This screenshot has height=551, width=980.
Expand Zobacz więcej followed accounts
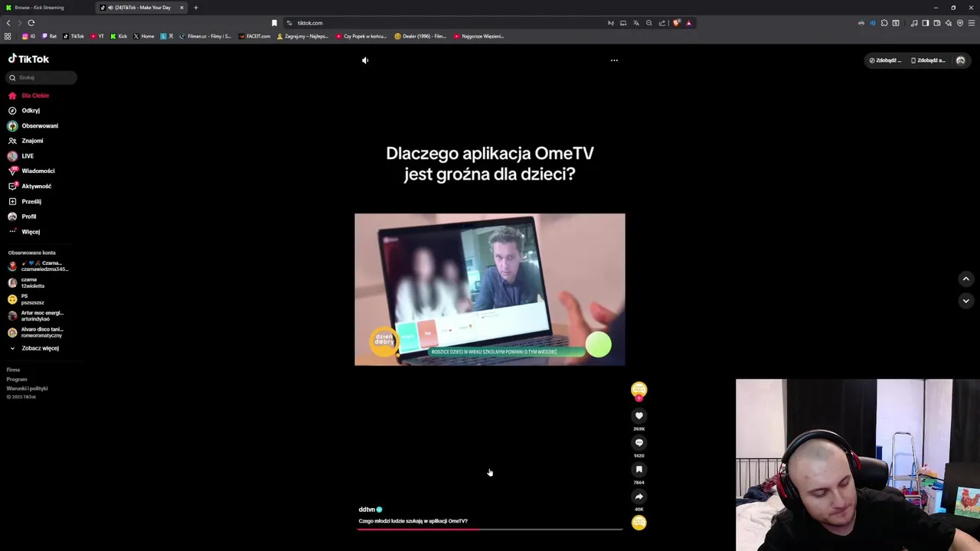click(34, 348)
